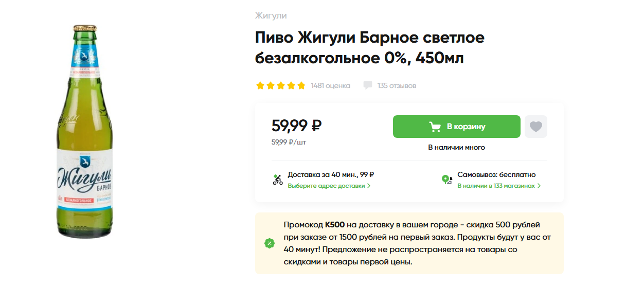Click the K500 promo code text
This screenshot has width=644, height=286.
coord(335,225)
